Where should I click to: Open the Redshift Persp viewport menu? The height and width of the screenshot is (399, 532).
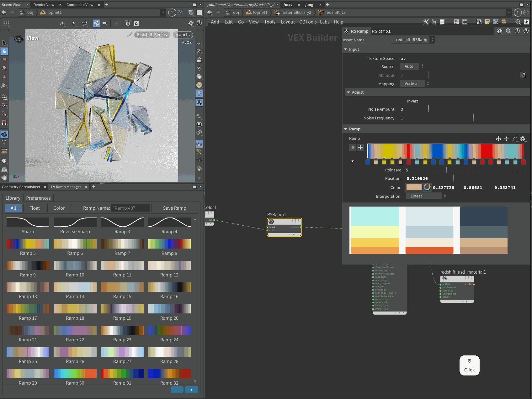click(152, 35)
